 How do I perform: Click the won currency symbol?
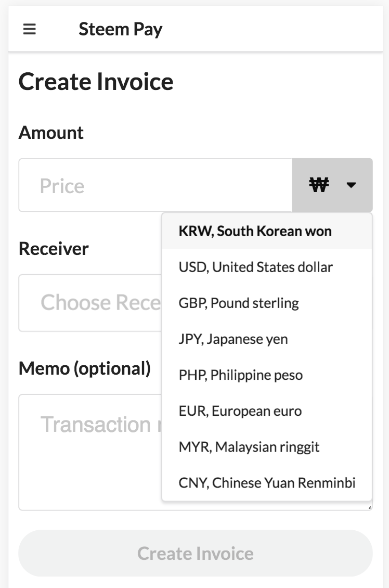(319, 185)
